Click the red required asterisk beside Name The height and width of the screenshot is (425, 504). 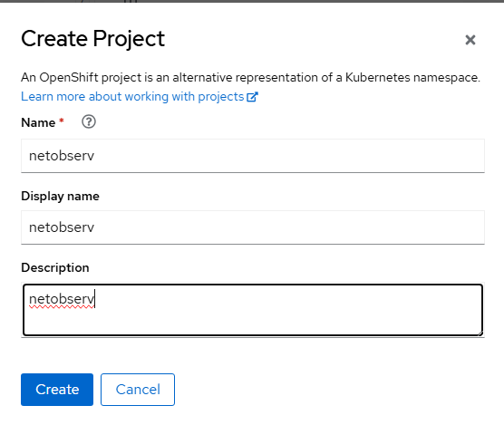pos(62,121)
